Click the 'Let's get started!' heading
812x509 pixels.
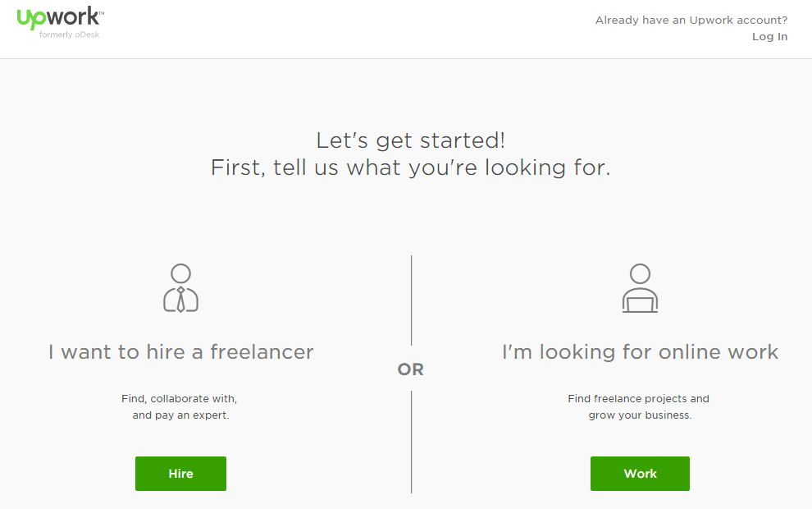[411, 140]
